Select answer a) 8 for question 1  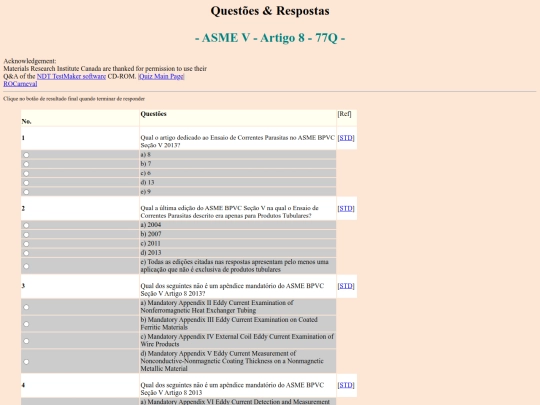point(26,155)
